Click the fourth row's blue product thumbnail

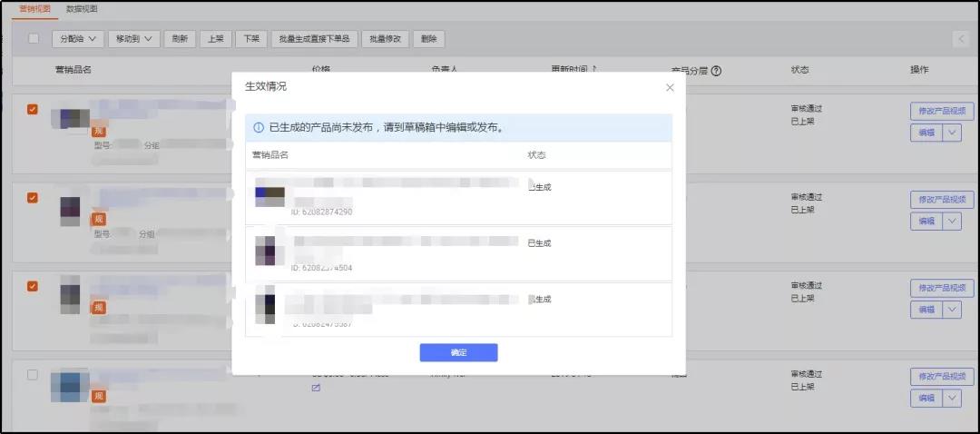pos(70,387)
